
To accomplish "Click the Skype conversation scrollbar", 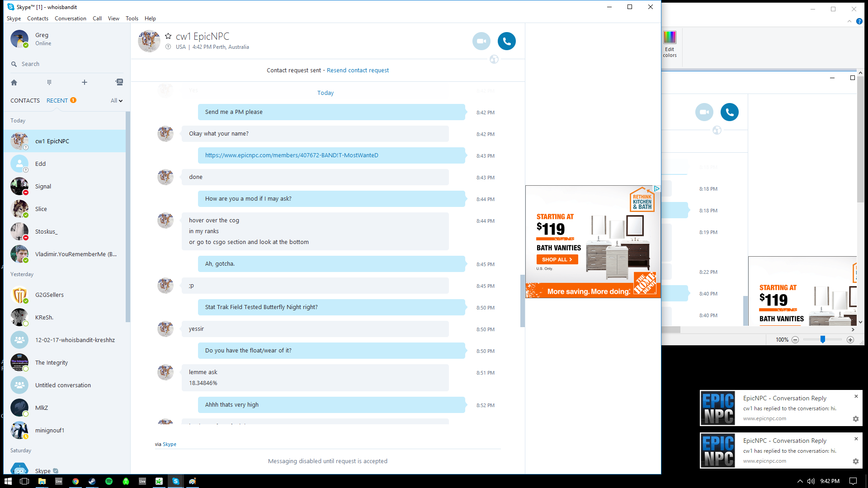I will pyautogui.click(x=523, y=300).
